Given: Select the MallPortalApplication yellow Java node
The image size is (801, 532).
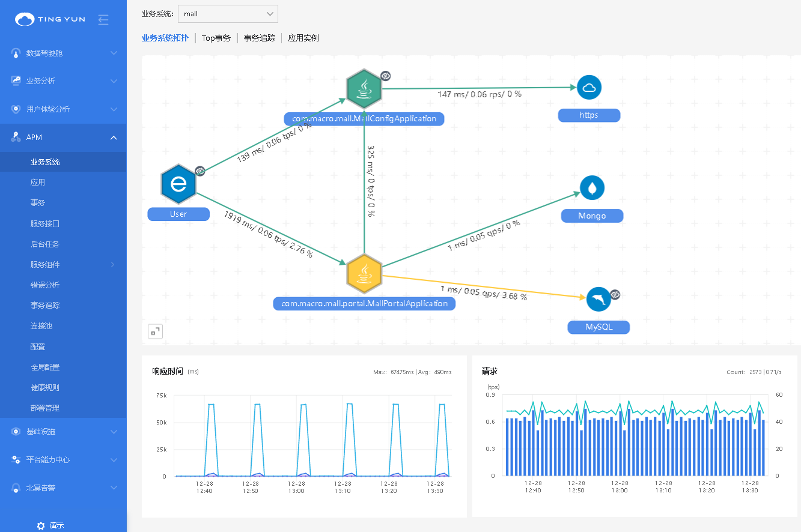Looking at the screenshot, I should point(364,273).
